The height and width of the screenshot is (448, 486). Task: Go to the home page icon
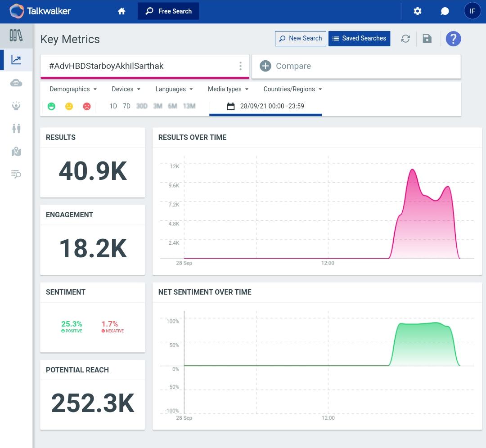[121, 11]
